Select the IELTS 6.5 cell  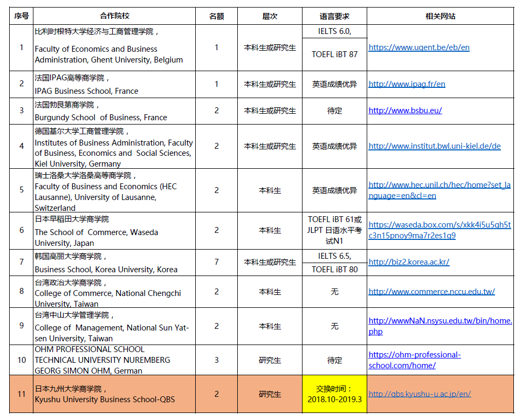click(334, 256)
